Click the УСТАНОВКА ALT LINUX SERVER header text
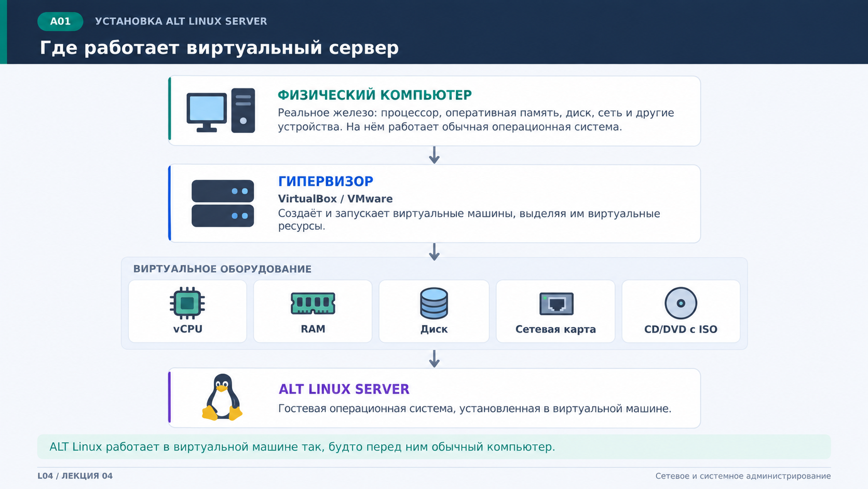This screenshot has width=868, height=489. click(181, 21)
